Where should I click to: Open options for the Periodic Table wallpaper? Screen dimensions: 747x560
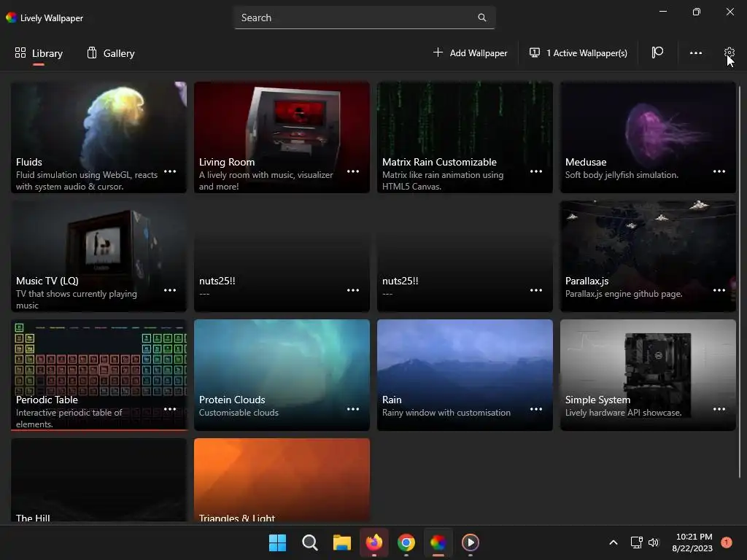[x=170, y=409]
